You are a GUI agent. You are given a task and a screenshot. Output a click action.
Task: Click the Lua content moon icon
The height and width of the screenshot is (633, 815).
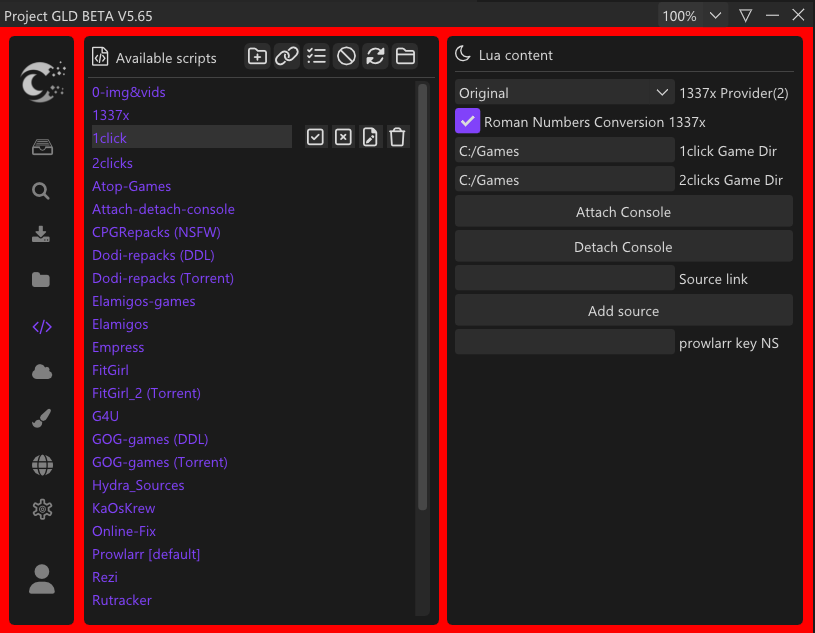click(463, 54)
